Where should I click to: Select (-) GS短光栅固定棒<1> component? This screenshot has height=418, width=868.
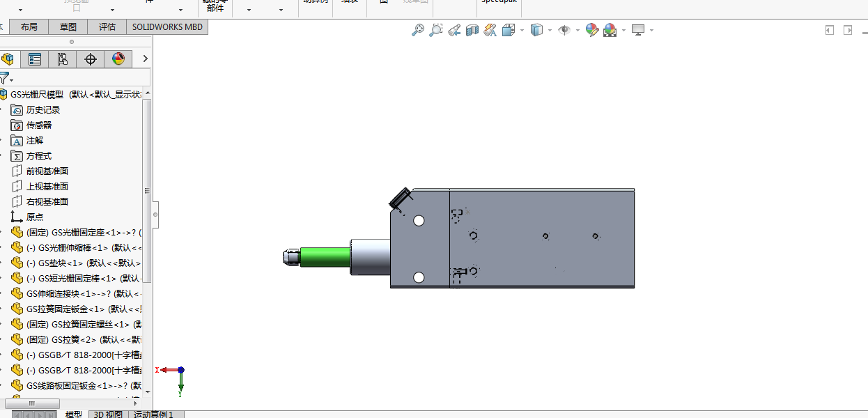84,278
